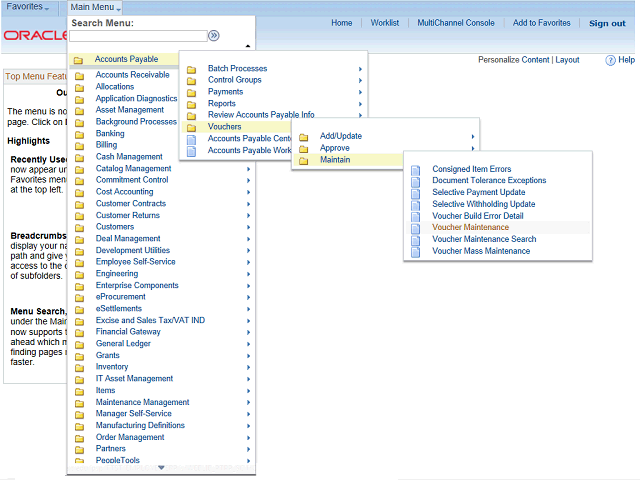Click the Worklist link

point(384,23)
